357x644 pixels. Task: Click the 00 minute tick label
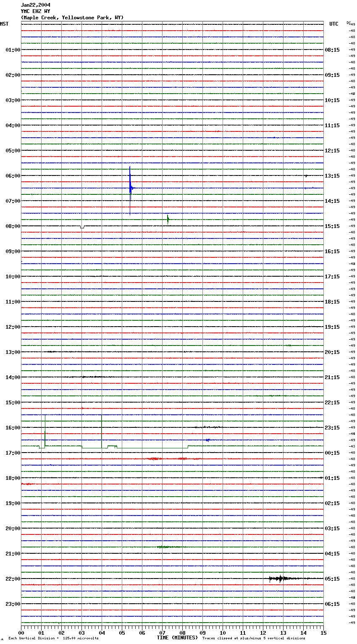coord(21,633)
